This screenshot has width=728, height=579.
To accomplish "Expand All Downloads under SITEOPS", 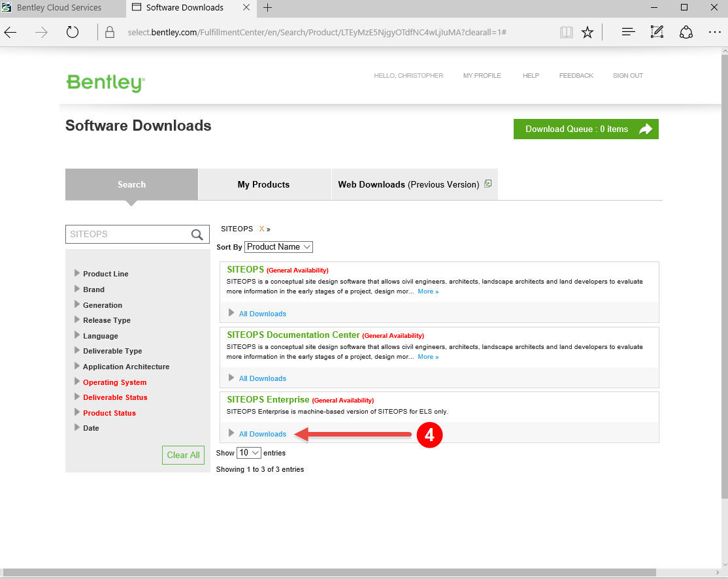I will coord(262,314).
